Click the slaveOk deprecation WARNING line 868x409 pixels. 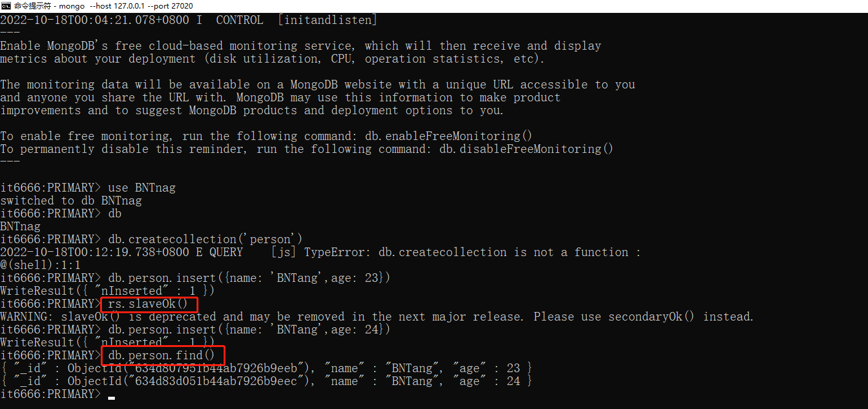point(377,317)
